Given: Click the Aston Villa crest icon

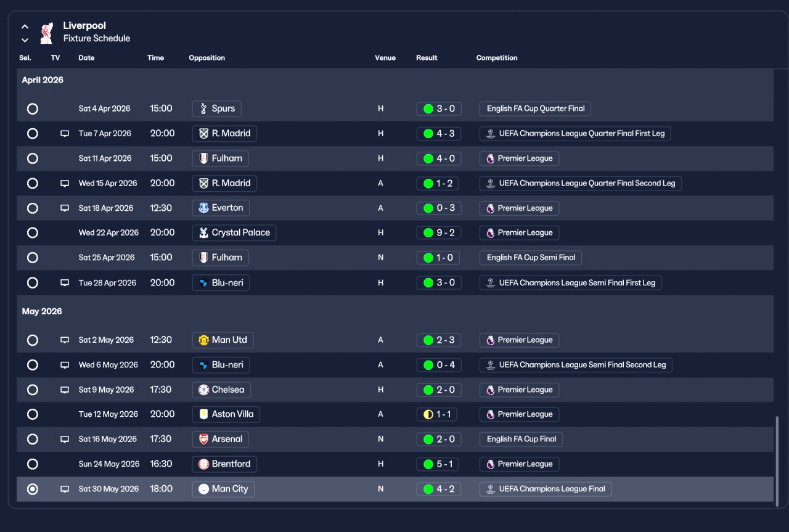Looking at the screenshot, I should coord(203,415).
